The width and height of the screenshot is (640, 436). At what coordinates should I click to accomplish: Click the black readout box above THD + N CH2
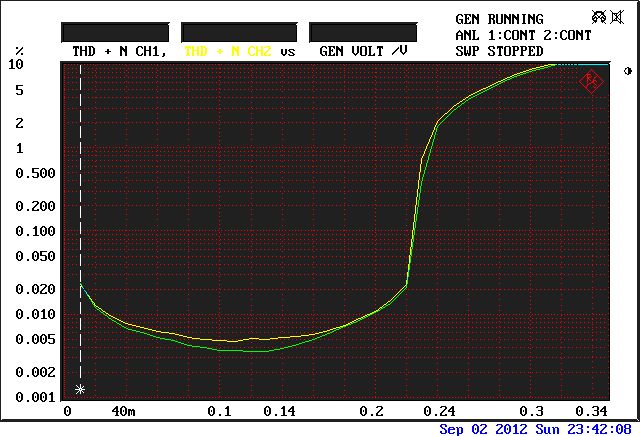(x=239, y=32)
